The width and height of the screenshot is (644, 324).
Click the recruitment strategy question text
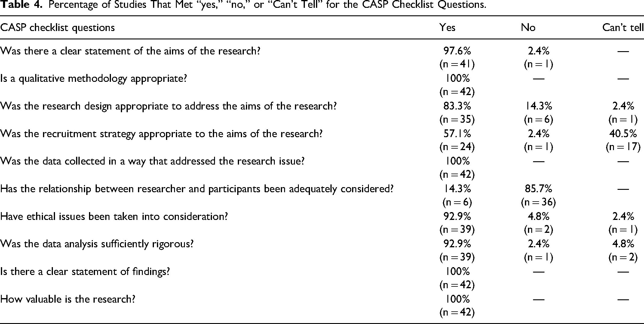(x=161, y=134)
